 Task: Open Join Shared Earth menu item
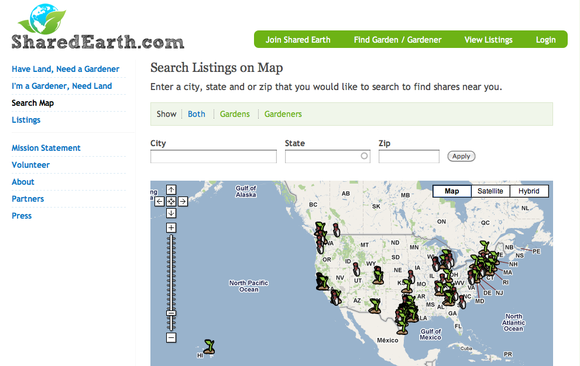(298, 40)
